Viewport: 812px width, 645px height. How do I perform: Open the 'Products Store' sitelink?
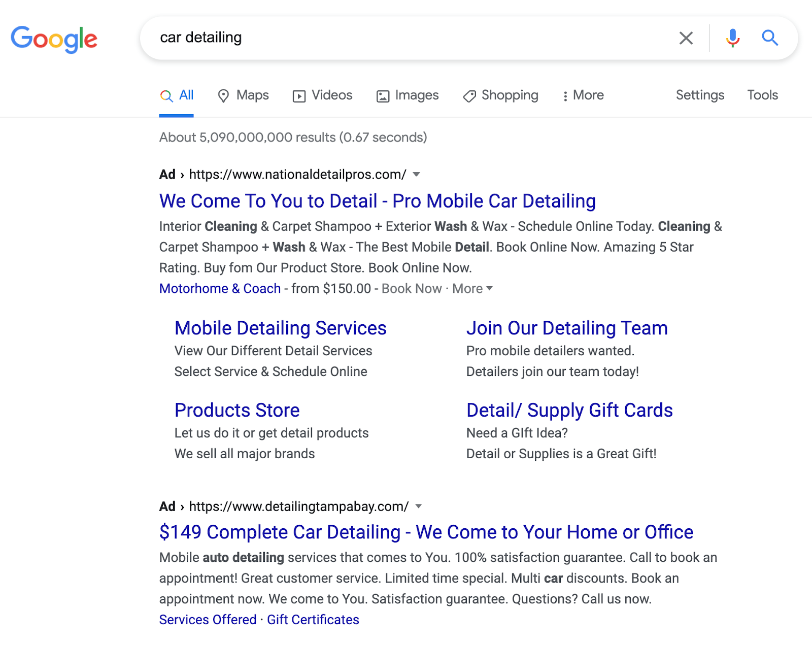pyautogui.click(x=237, y=411)
